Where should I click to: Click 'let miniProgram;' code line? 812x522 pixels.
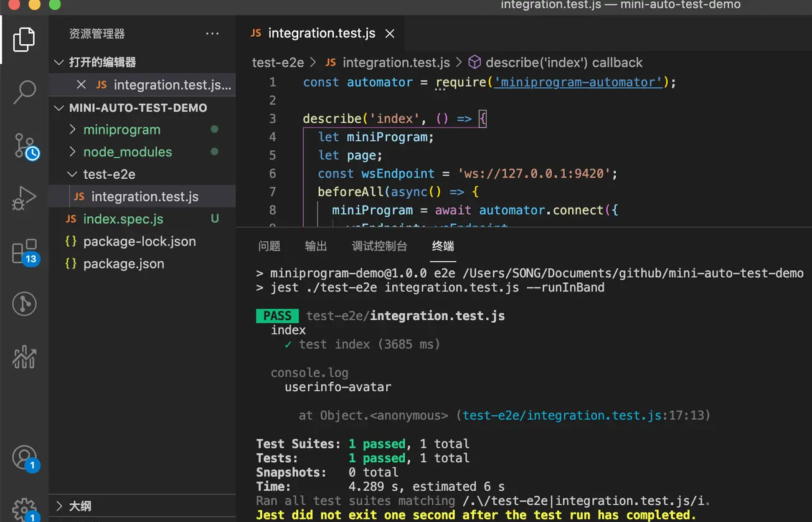point(375,137)
